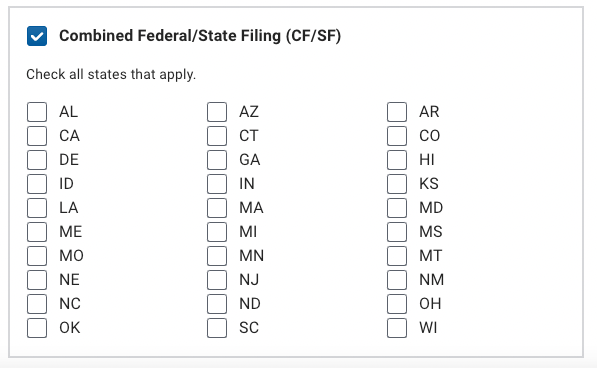
Task: Enable the NM checkbox
Action: pos(397,280)
